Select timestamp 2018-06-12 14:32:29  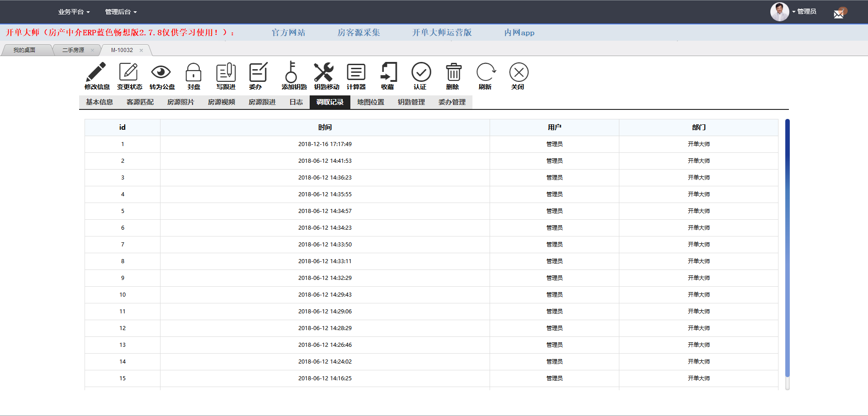325,278
